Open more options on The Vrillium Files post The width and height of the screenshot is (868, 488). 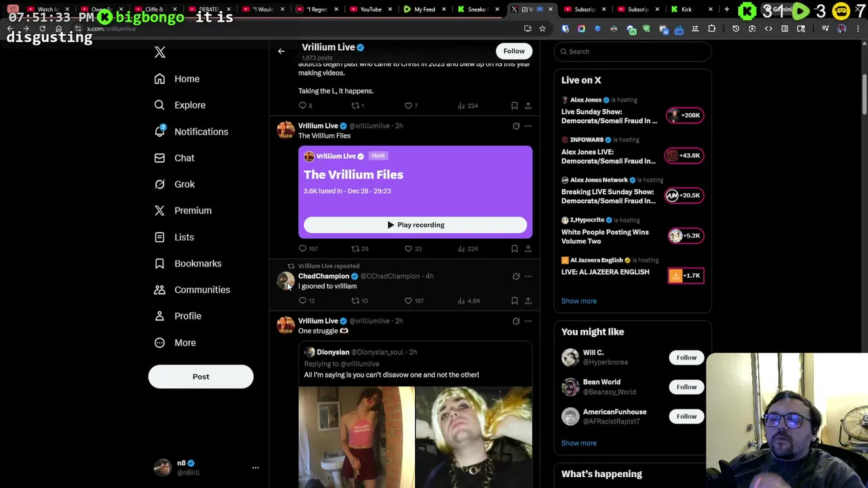[528, 126]
